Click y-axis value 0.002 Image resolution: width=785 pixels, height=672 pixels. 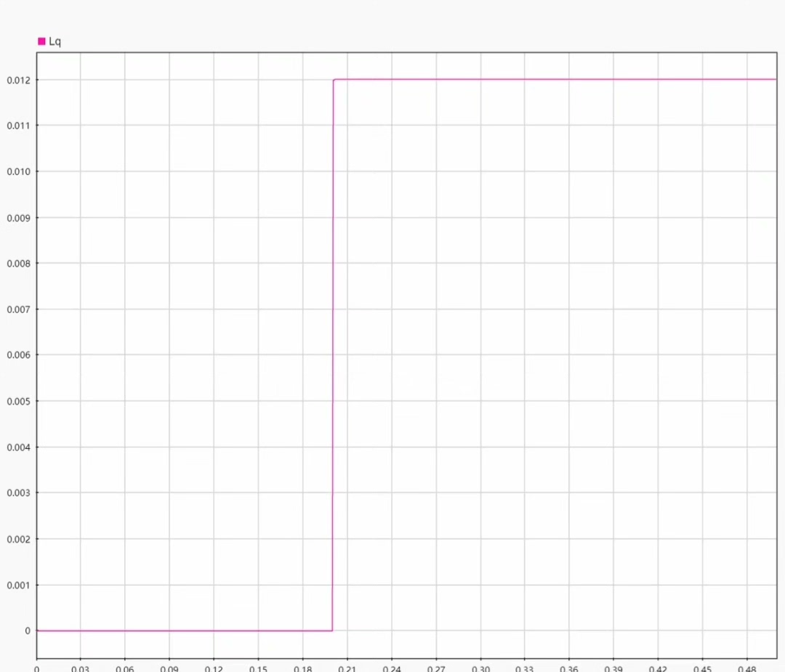(x=18, y=539)
